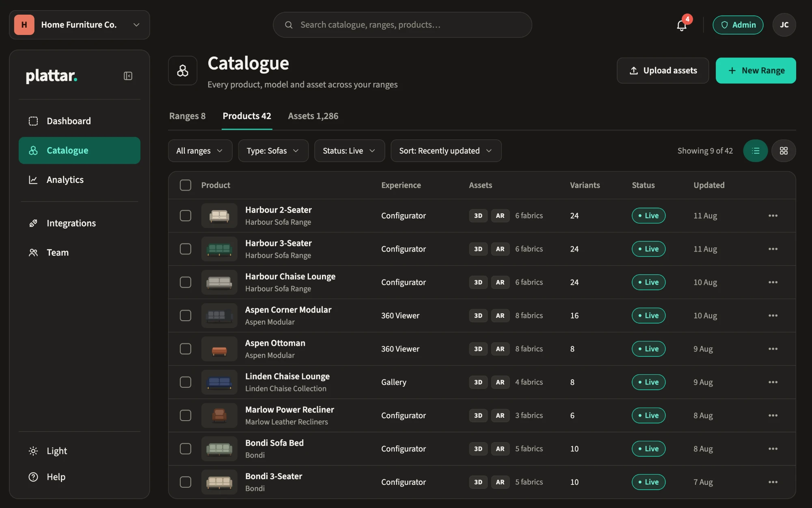Screen dimensions: 812x508
Task: Click the catalogue search field
Action: [402, 25]
